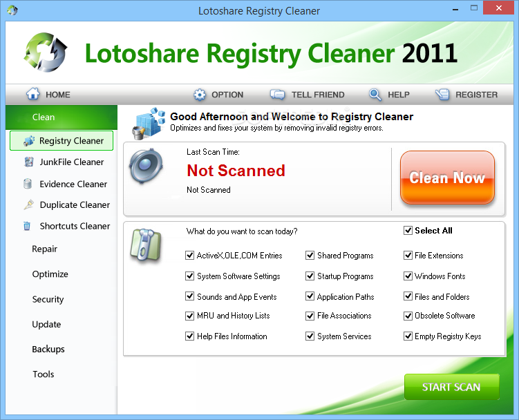519x420 pixels.
Task: Click the zipped folder icon in scan options
Action: [x=146, y=245]
